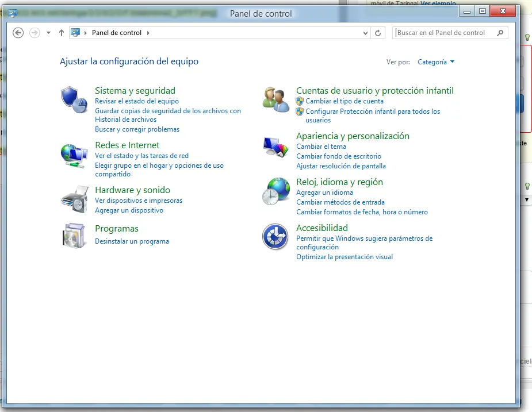Screen dimensions: 532x412
Task: Go up one level with the up arrow
Action: point(62,33)
